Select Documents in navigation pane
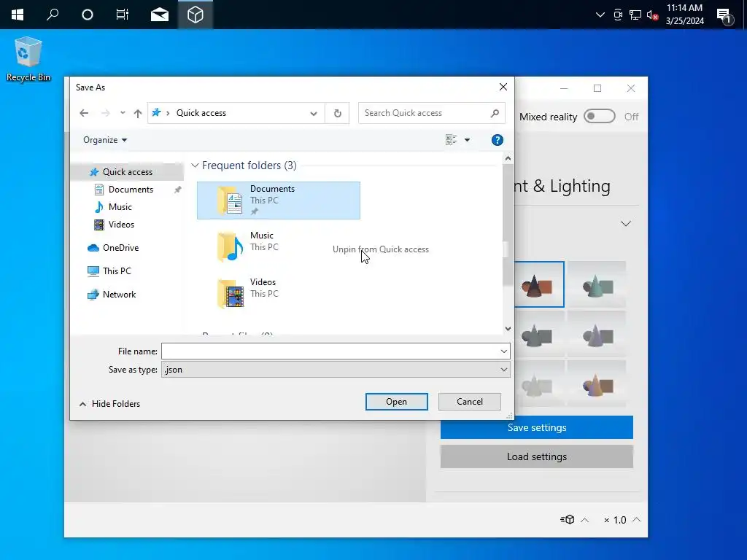747x560 pixels. point(131,190)
